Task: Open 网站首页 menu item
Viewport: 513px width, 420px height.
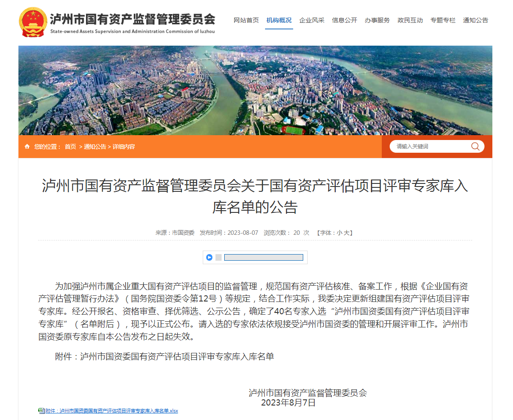Action: 246,20
